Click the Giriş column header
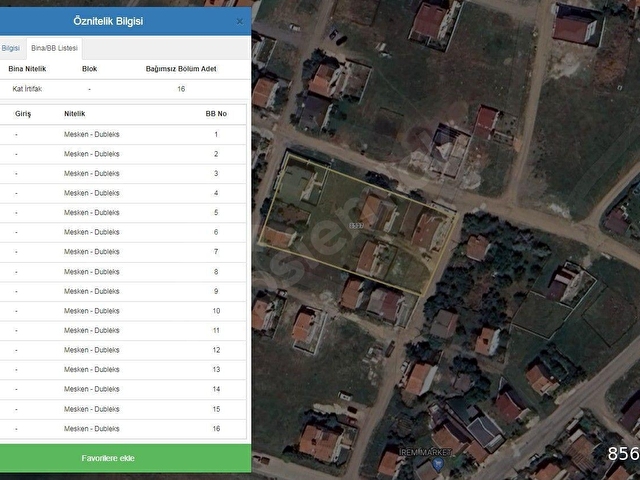The height and width of the screenshot is (480, 640). tap(23, 113)
